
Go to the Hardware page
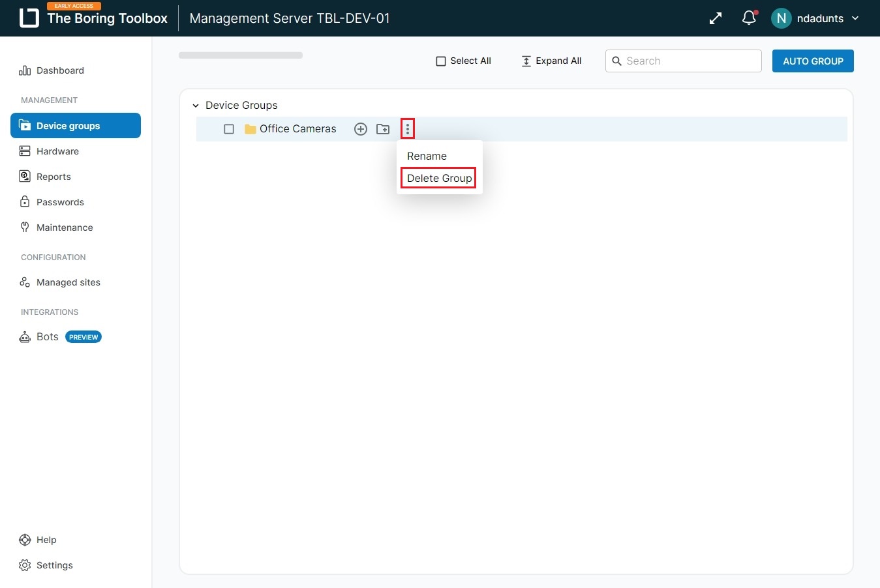click(57, 151)
